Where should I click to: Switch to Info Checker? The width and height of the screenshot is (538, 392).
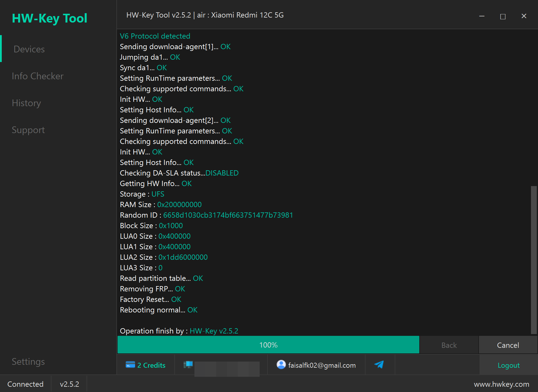click(37, 76)
